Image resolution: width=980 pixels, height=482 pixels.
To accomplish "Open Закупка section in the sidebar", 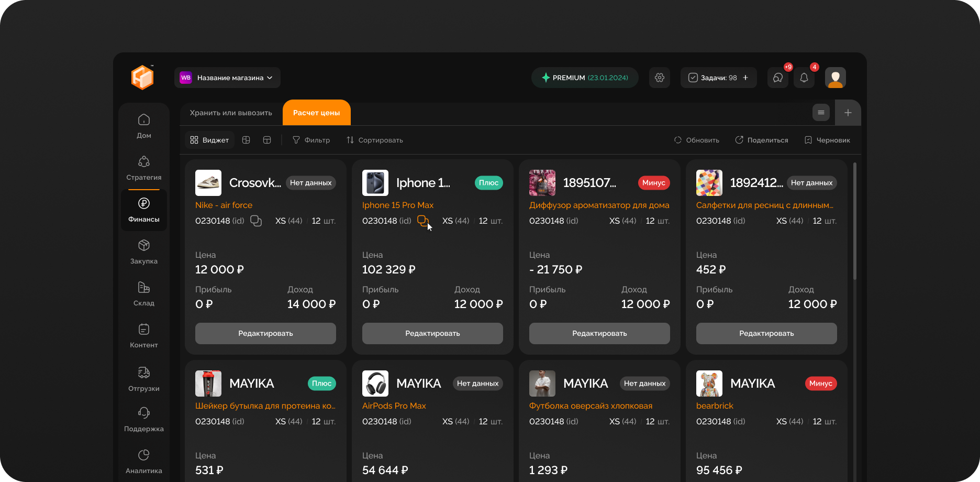I will tap(144, 252).
